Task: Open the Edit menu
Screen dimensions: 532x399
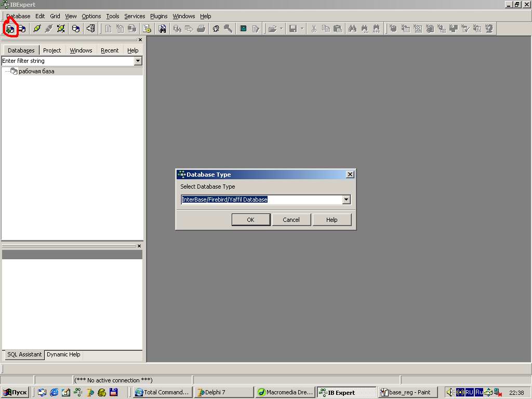Action: [x=40, y=16]
